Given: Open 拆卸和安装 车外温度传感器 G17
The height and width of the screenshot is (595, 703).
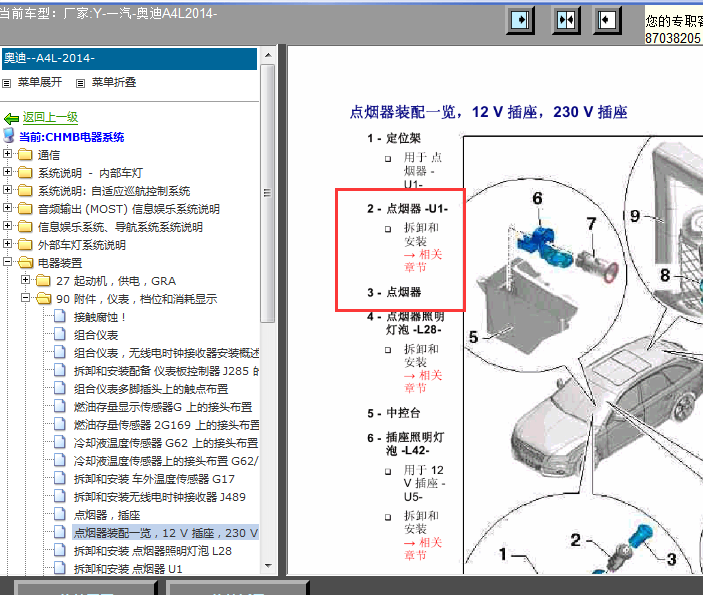Looking at the screenshot, I should click(x=154, y=479).
